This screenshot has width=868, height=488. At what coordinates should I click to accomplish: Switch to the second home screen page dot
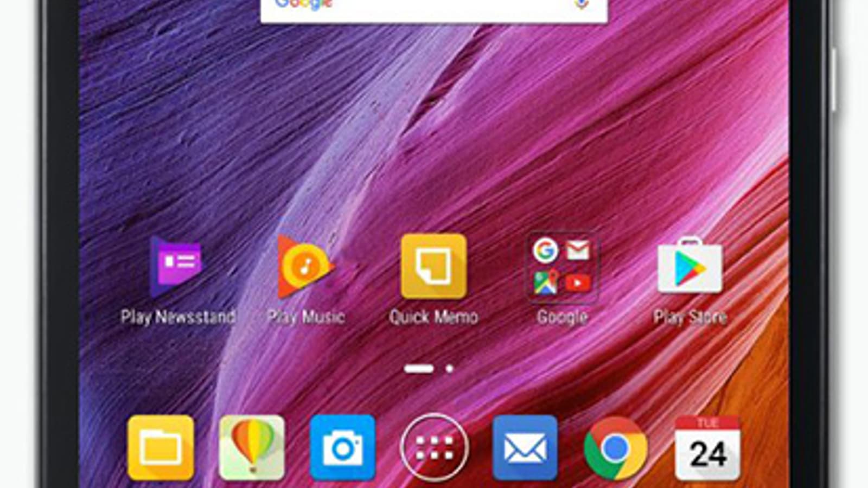[449, 369]
